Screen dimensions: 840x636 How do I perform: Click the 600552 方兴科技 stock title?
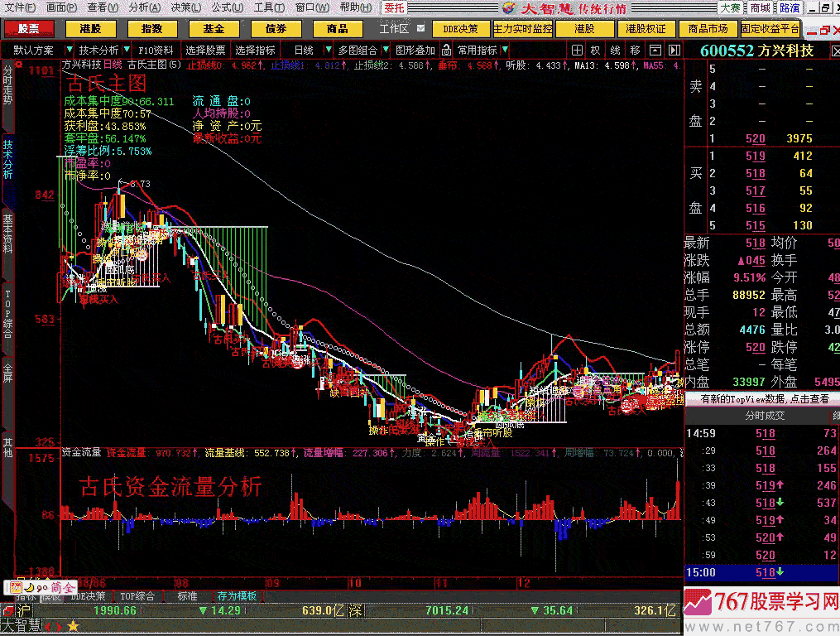coord(757,51)
